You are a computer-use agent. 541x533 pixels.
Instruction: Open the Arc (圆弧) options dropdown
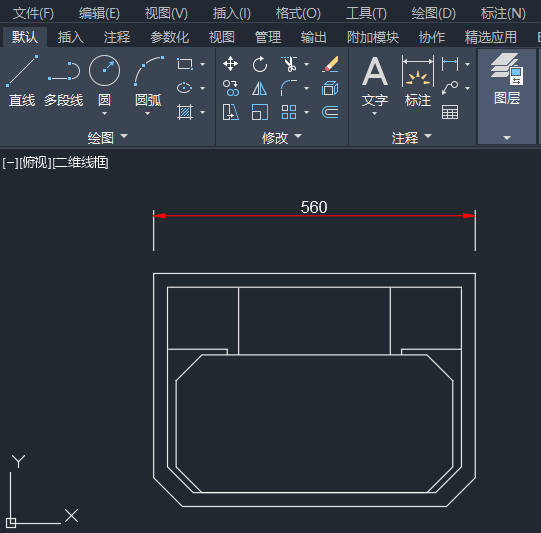coord(148,113)
